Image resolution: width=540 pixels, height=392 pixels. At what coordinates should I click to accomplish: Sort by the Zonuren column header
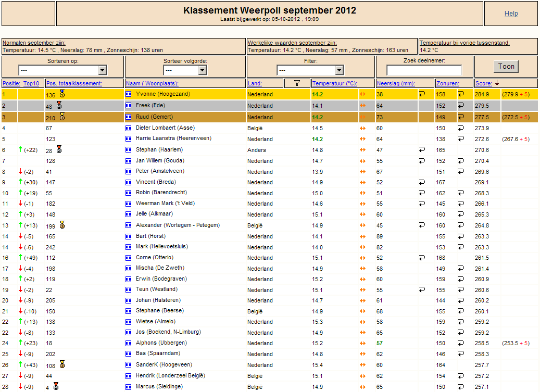(448, 83)
